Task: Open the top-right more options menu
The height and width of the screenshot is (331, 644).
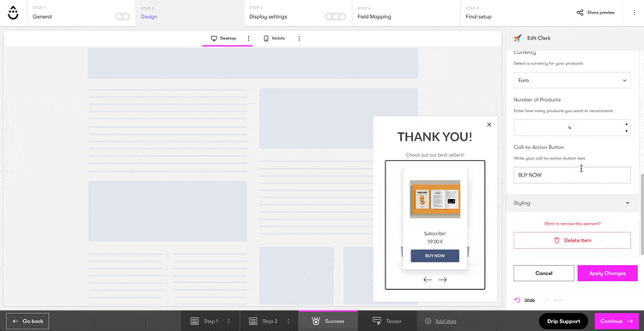Action: [x=635, y=13]
